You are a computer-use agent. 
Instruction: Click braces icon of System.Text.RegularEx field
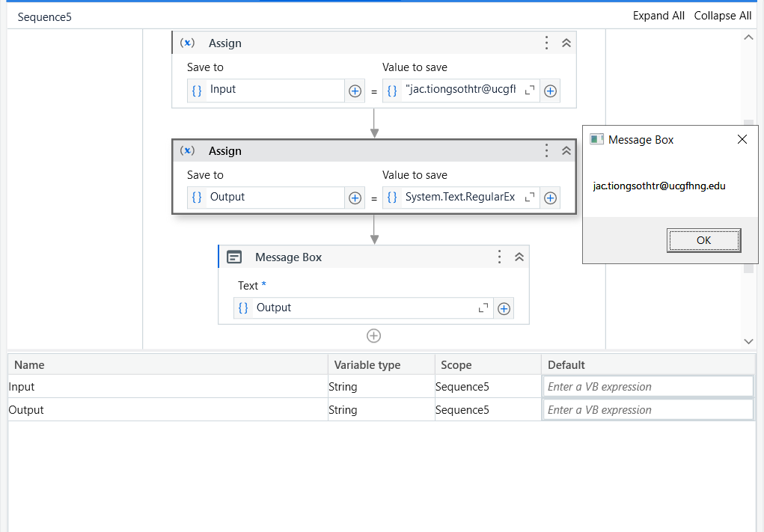pyautogui.click(x=392, y=198)
